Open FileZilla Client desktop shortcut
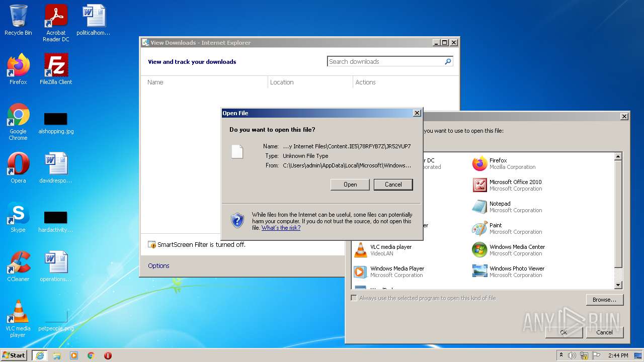Screen dimensions: 644x362 tap(56, 69)
